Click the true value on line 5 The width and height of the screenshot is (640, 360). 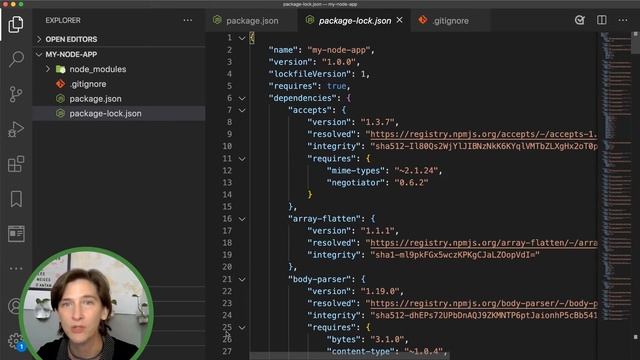point(337,86)
